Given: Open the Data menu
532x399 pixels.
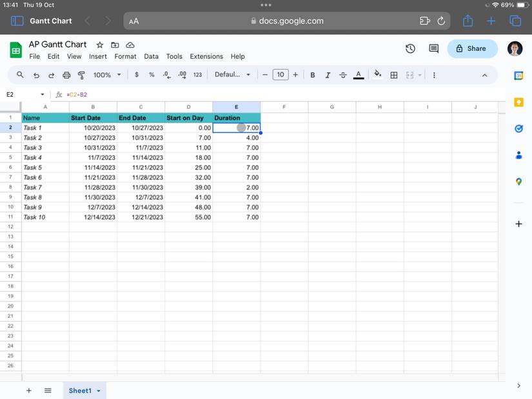Looking at the screenshot, I should 151,57.
